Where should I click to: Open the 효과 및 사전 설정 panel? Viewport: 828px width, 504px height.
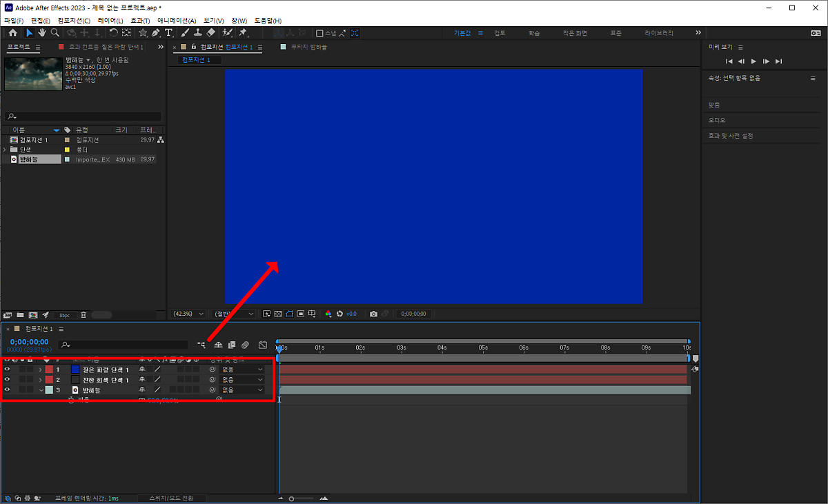point(731,136)
